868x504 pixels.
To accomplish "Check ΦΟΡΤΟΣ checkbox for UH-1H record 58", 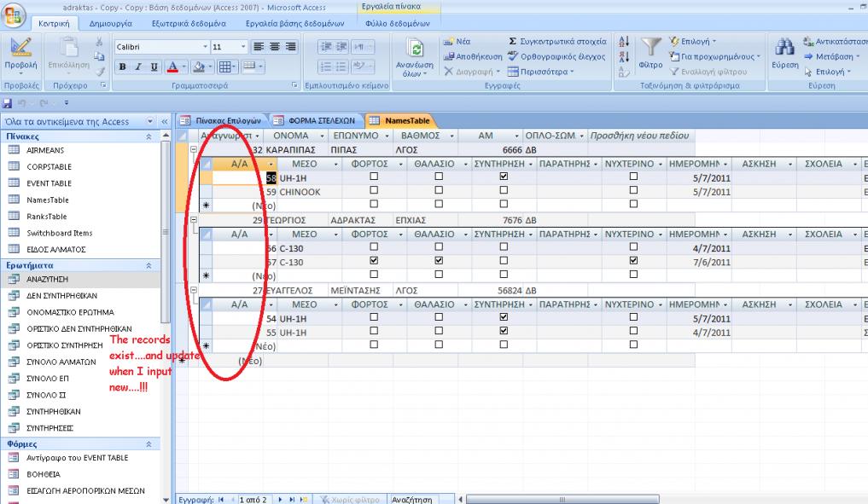I will tap(373, 177).
